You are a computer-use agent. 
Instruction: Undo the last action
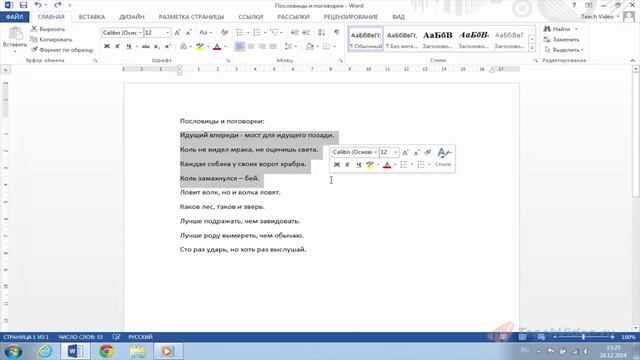38,5
